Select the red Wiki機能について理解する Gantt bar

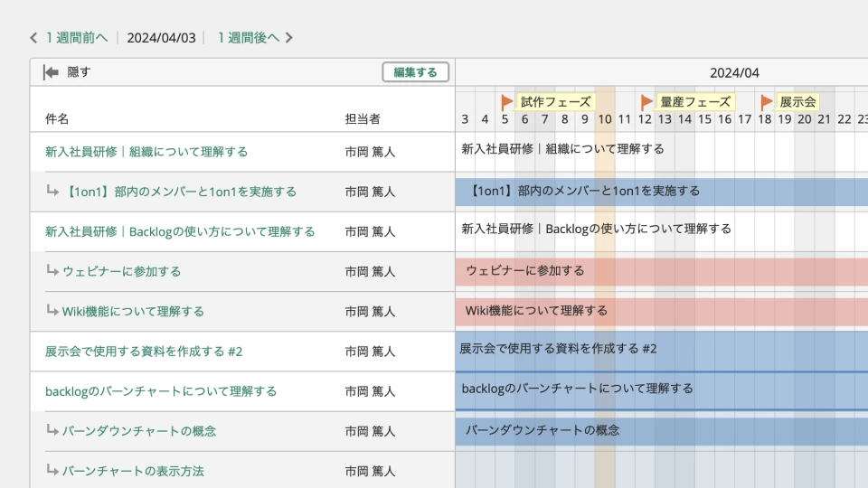[x=662, y=312]
